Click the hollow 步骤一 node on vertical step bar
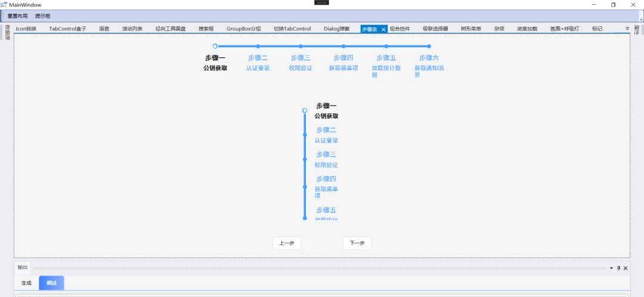The width and height of the screenshot is (644, 297). point(304,110)
